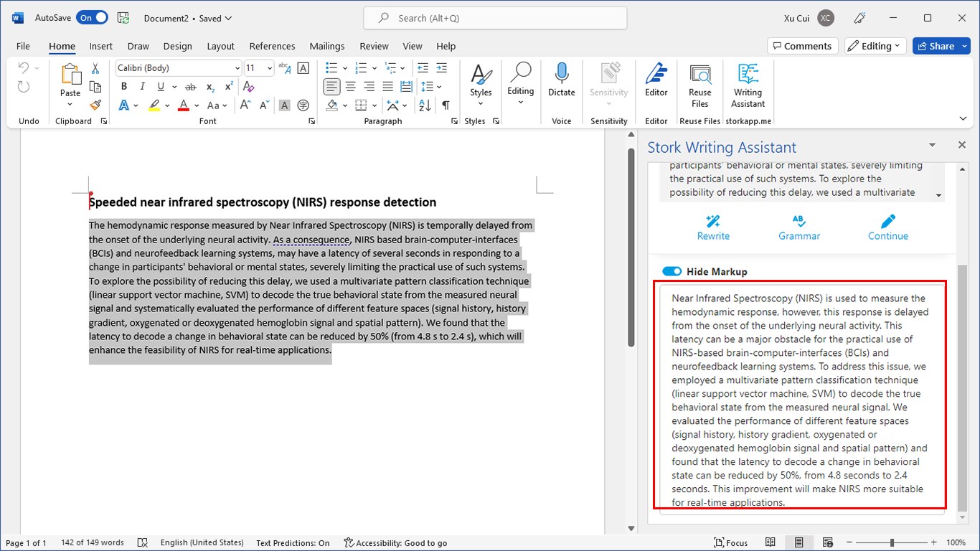Click the Rewrite icon in Stork panel
The image size is (980, 551).
coord(713,227)
